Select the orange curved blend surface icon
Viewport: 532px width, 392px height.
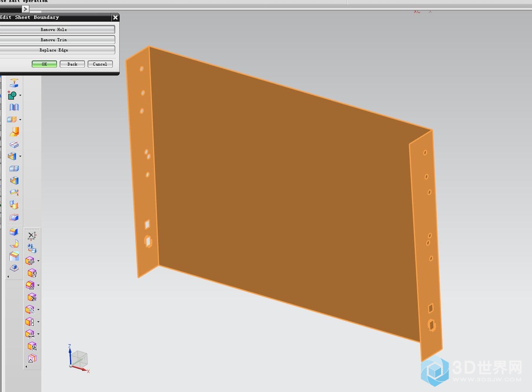click(x=14, y=132)
